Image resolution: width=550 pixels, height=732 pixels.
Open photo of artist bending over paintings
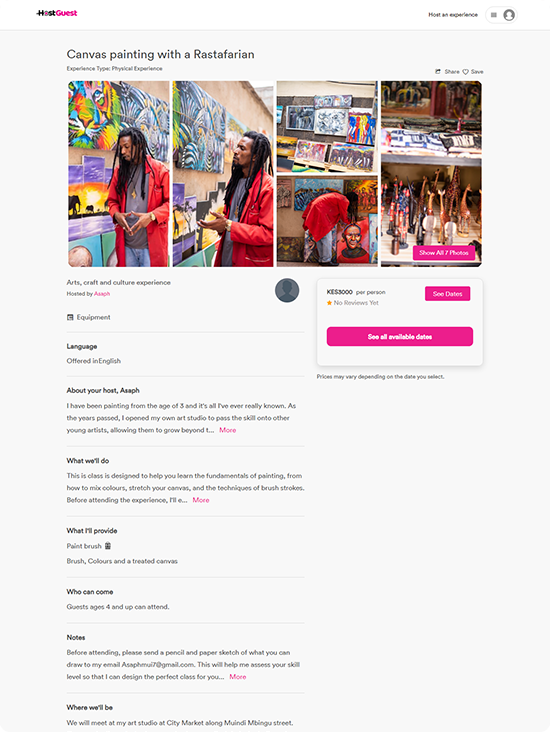pos(327,221)
